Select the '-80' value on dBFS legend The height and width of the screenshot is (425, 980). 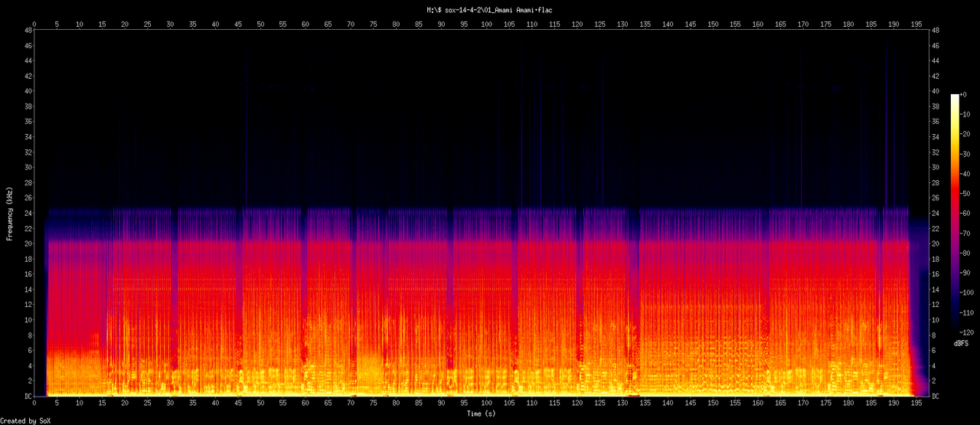pos(965,254)
